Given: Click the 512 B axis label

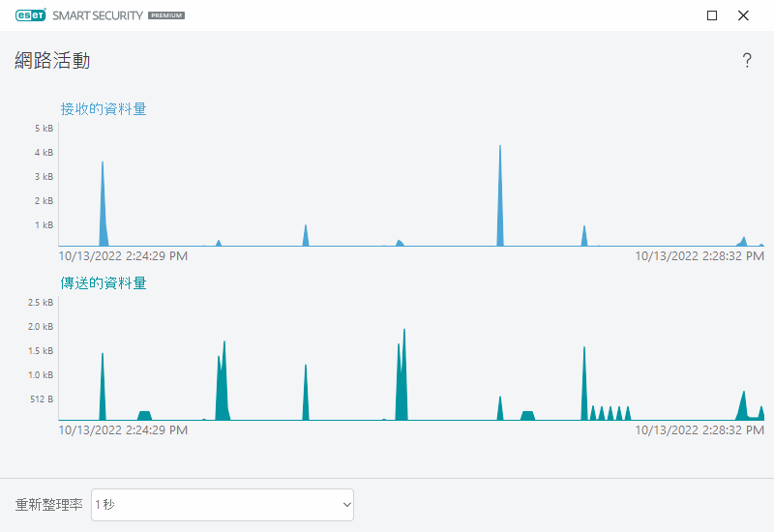Looking at the screenshot, I should pos(42,399).
